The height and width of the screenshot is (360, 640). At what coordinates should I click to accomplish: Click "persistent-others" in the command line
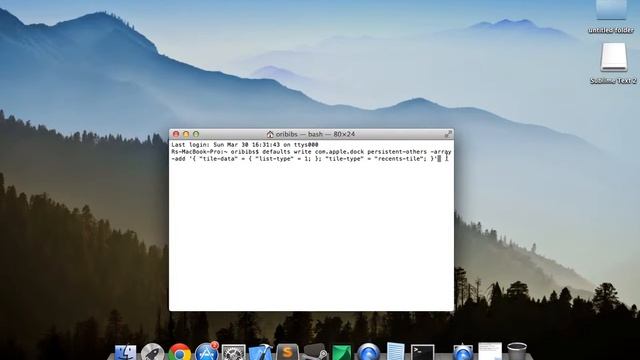(x=397, y=151)
